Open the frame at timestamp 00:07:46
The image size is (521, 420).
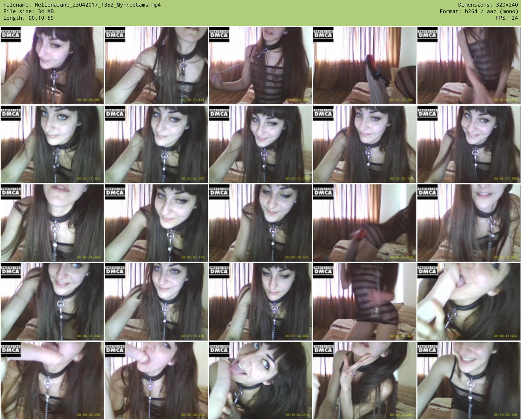(260, 302)
